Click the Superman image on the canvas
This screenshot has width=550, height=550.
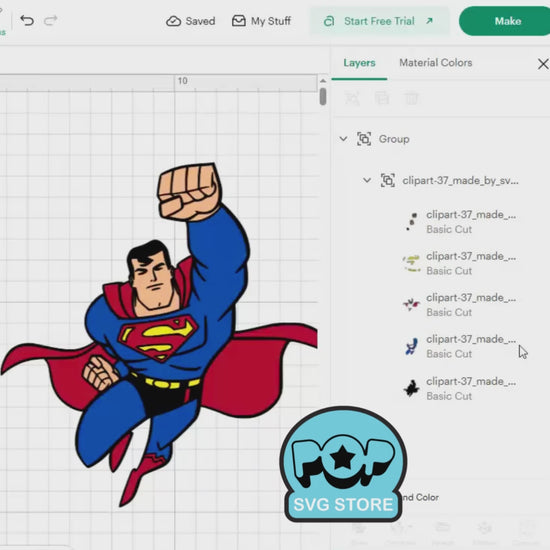tap(160, 333)
